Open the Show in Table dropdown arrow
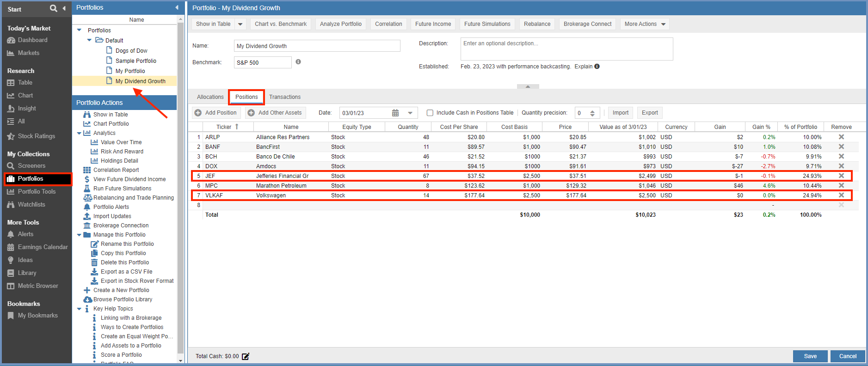This screenshot has width=868, height=366. point(240,24)
